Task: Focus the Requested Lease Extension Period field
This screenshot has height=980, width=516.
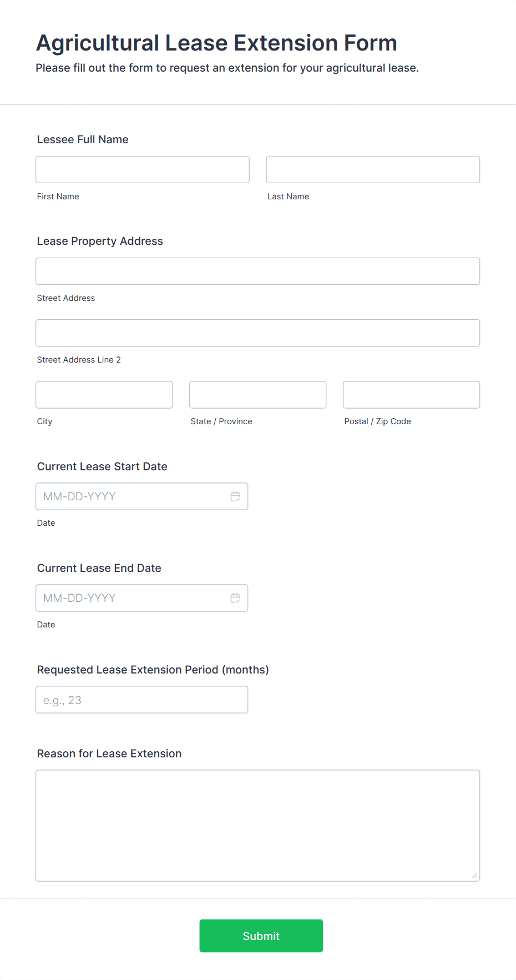Action: coord(142,700)
